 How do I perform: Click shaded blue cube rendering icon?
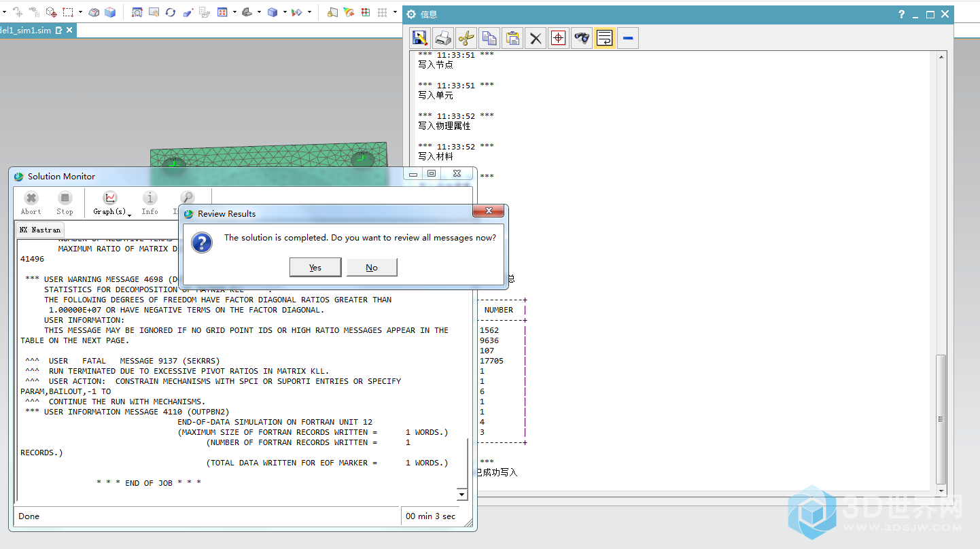(272, 12)
